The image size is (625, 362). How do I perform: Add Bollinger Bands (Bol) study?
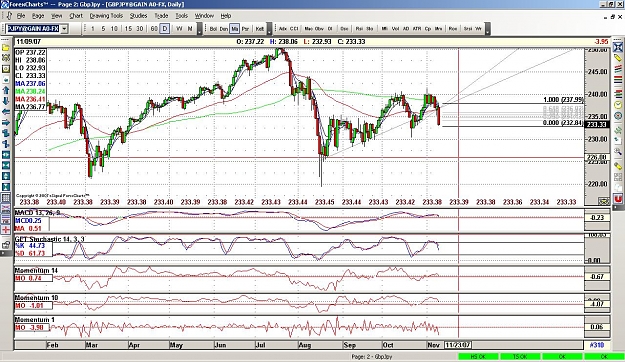[213, 29]
